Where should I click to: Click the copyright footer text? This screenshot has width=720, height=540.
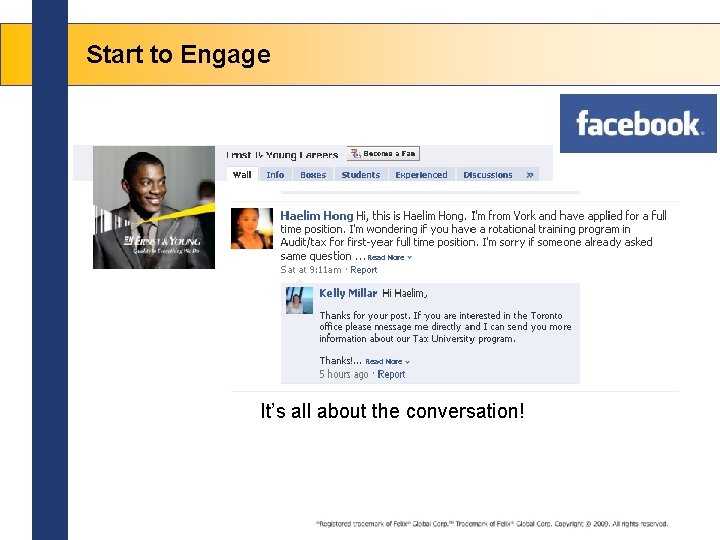pyautogui.click(x=492, y=524)
